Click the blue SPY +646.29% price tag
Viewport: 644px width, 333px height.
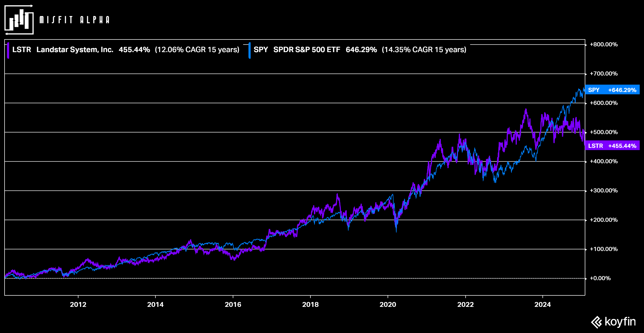[612, 90]
